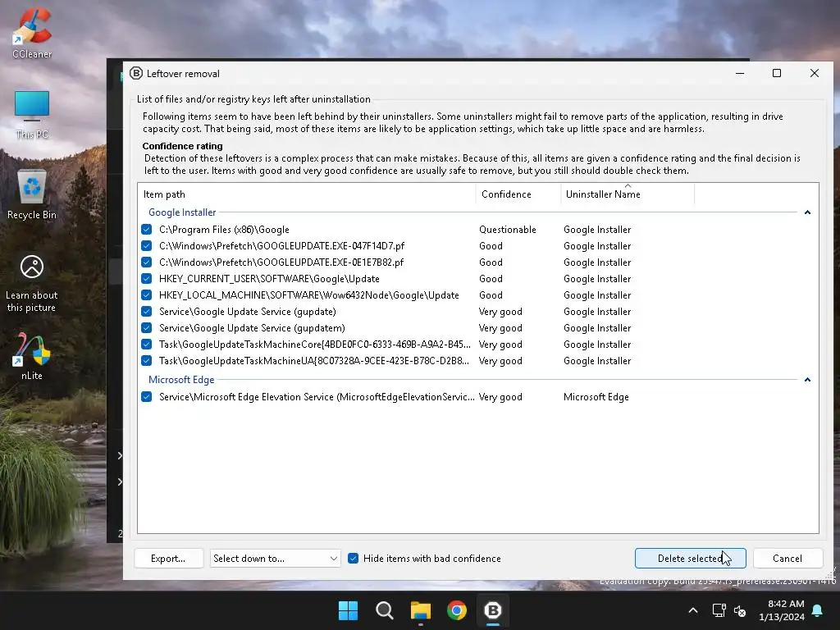Click Microsoft Edge group header text
The image size is (840, 630).
(x=181, y=380)
